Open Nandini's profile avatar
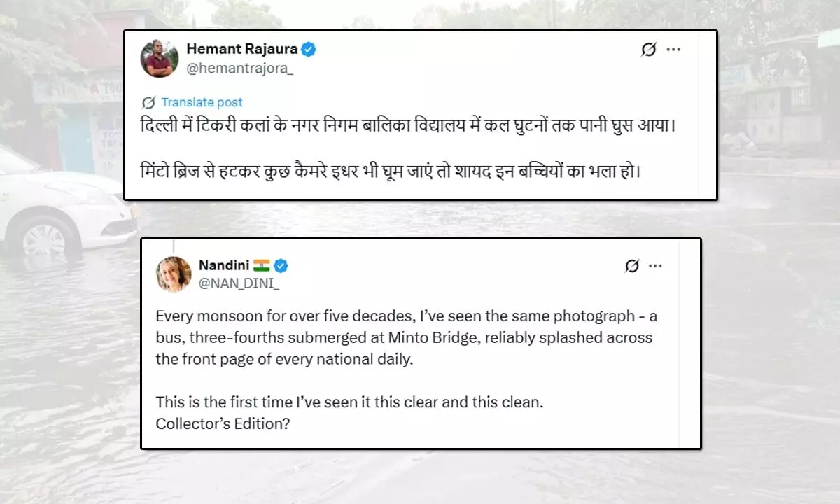 (174, 274)
